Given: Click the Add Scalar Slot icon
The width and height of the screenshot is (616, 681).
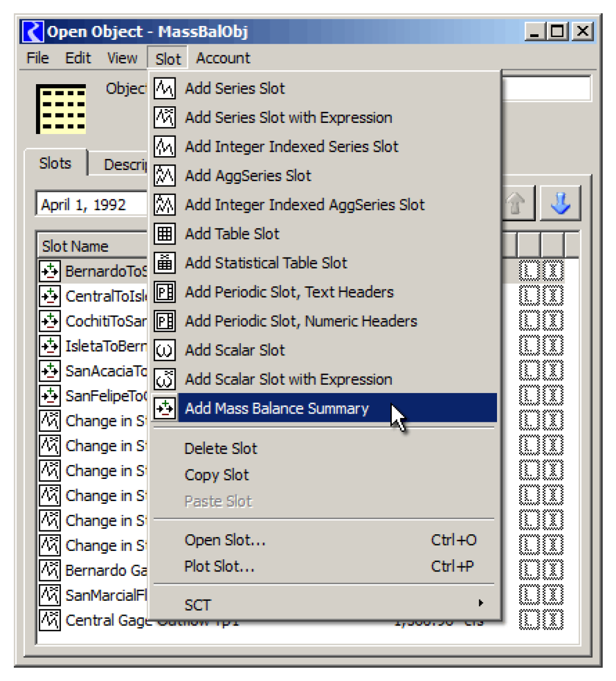Looking at the screenshot, I should [164, 350].
